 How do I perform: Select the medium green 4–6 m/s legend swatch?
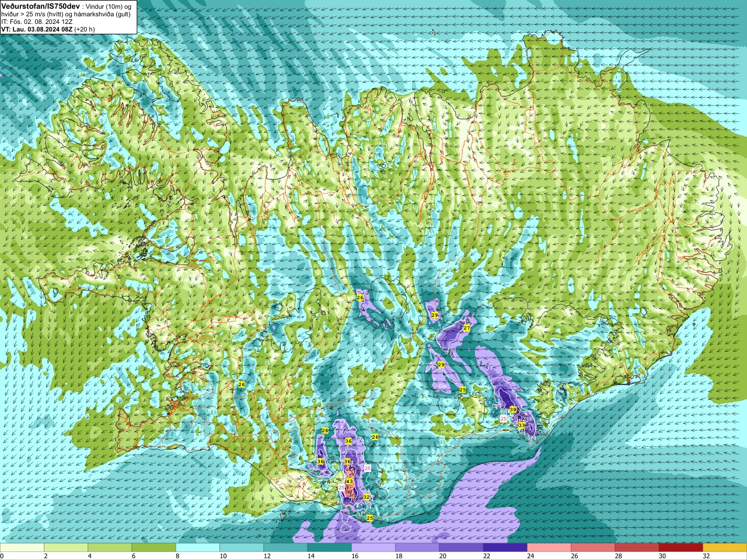tap(110, 547)
